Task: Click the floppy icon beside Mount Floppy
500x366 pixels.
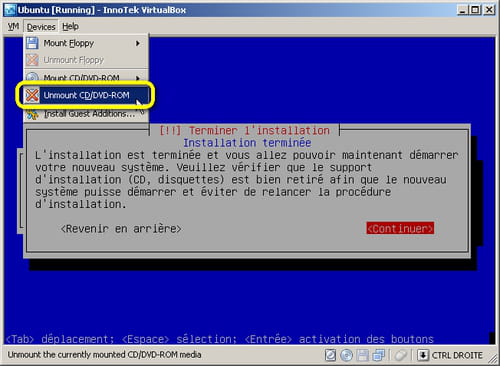Action: pos(32,43)
